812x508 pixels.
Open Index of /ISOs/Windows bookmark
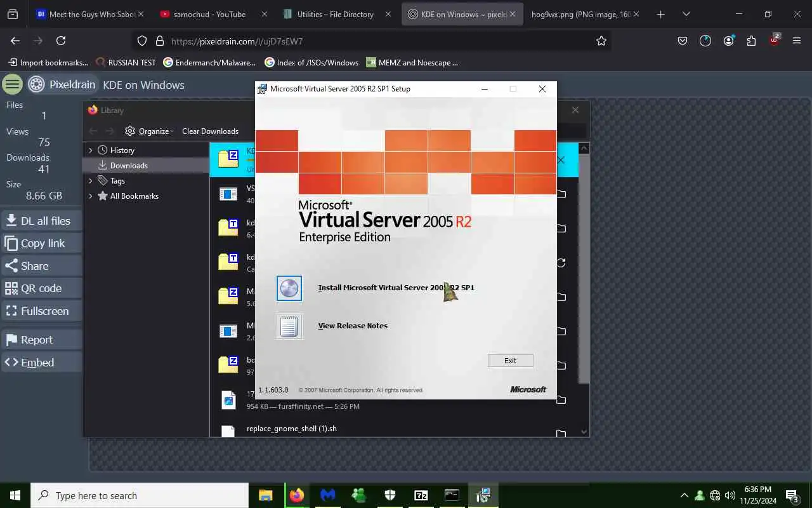pyautogui.click(x=311, y=62)
